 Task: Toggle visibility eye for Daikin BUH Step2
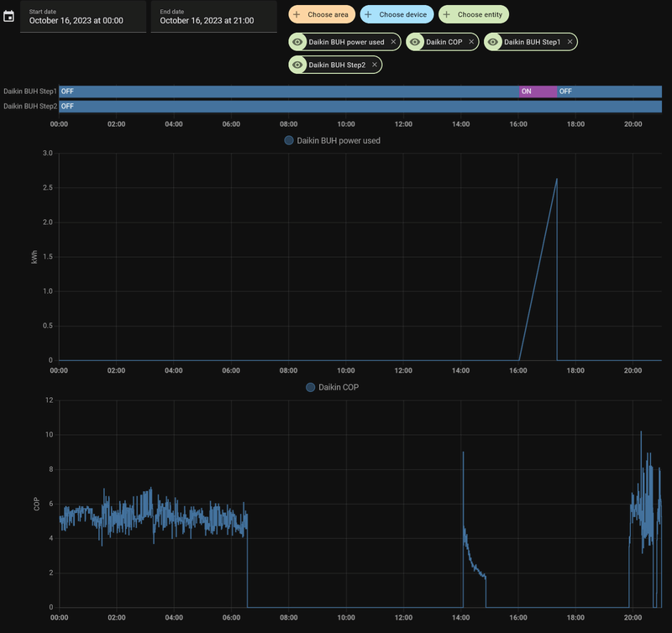tap(297, 65)
